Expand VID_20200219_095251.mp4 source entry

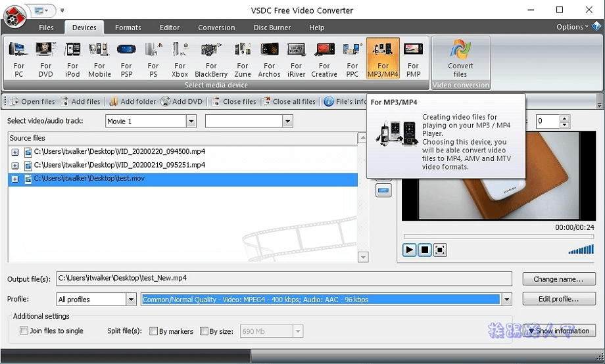point(14,166)
